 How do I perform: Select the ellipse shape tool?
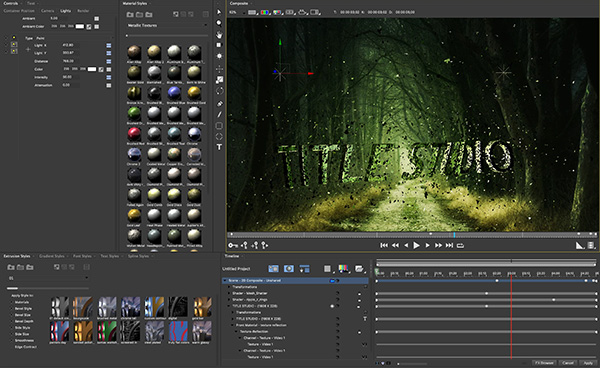click(219, 136)
